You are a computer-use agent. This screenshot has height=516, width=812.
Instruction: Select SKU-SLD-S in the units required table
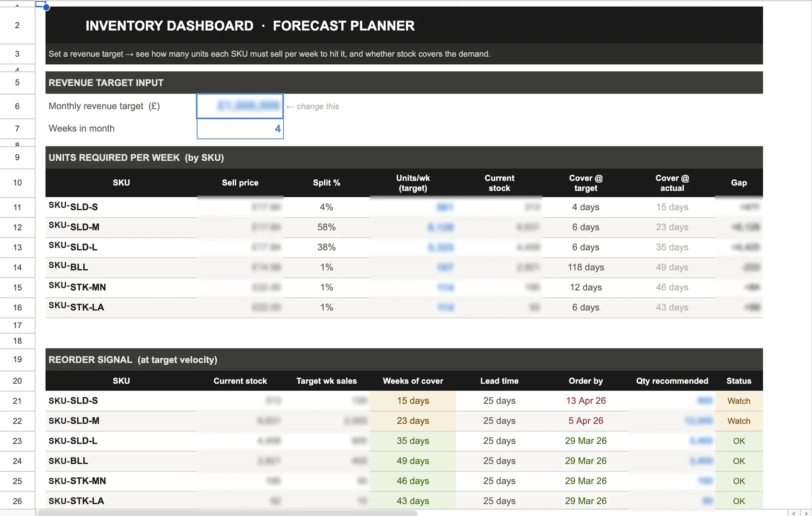tap(121, 207)
